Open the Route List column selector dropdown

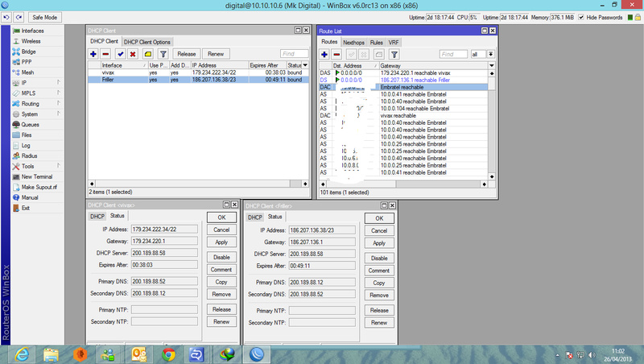pos(492,66)
